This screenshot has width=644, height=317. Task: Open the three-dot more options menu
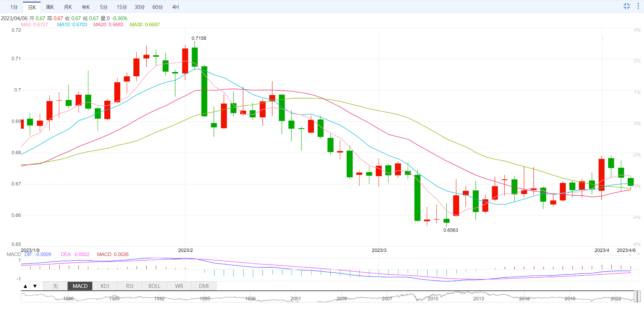[638, 6]
